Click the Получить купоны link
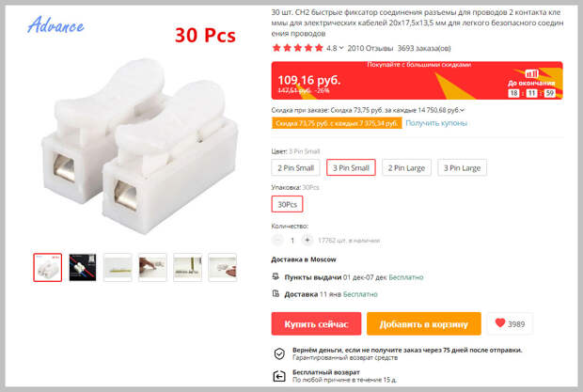The width and height of the screenshot is (583, 392). (x=436, y=123)
